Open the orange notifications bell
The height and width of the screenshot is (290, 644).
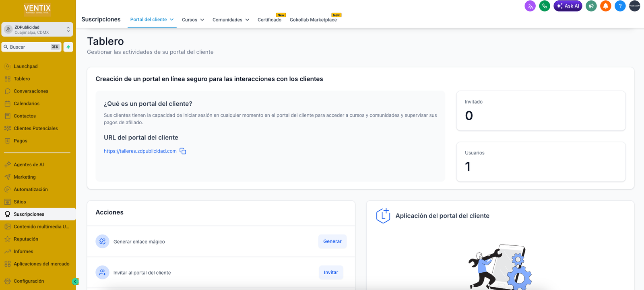tap(605, 6)
